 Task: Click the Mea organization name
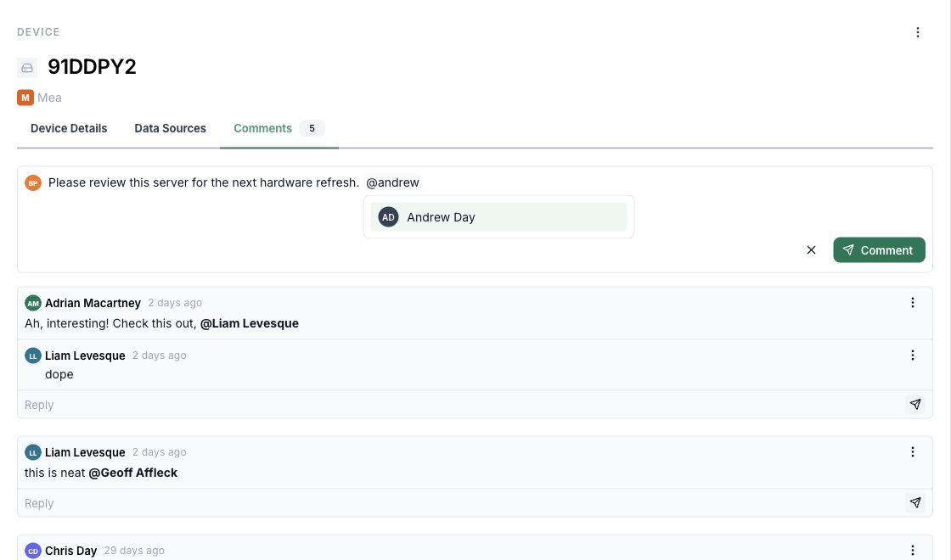49,98
